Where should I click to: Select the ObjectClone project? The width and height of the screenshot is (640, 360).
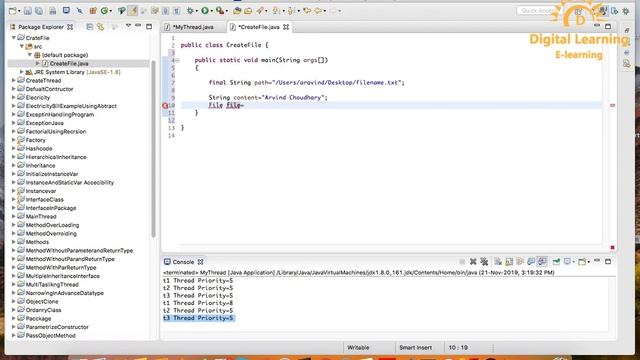click(x=42, y=301)
